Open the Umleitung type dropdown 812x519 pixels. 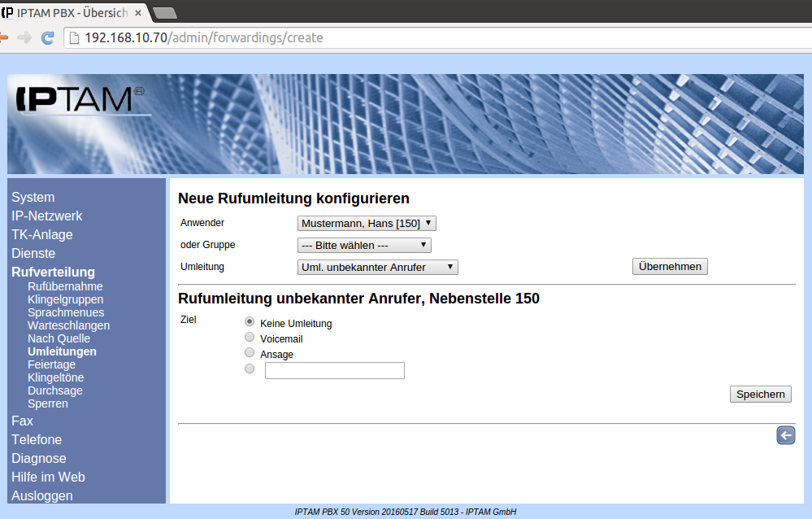point(378,267)
